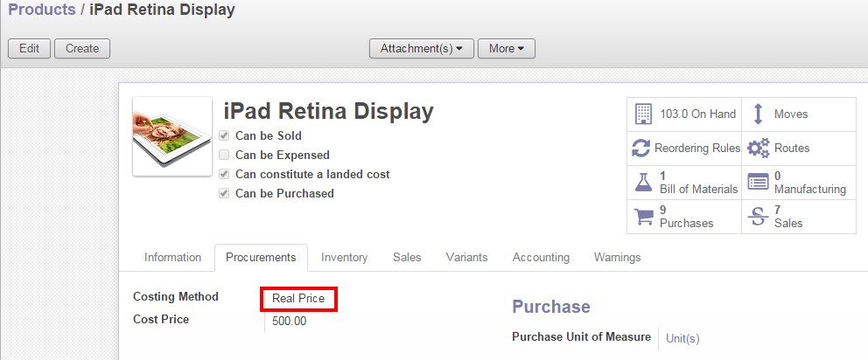868x360 pixels.
Task: Click the Reordering Rules refresh icon
Action: tap(641, 149)
